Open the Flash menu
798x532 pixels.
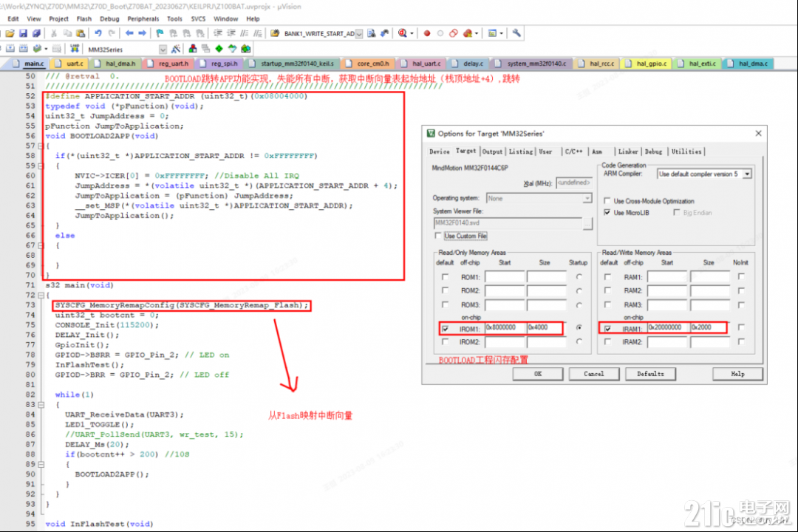[84, 18]
